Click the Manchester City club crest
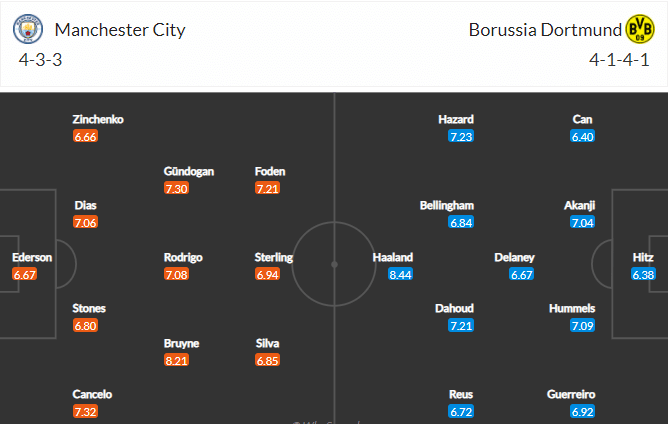 [x=28, y=29]
